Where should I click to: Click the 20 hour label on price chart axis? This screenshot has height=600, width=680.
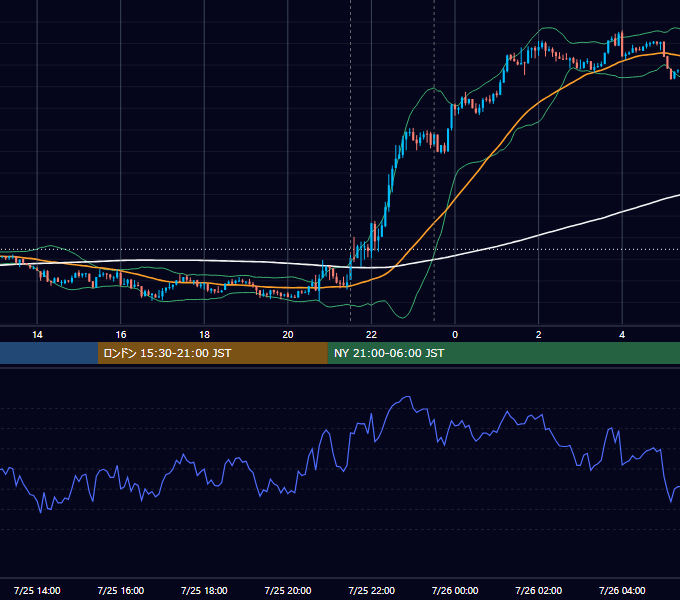click(x=288, y=335)
